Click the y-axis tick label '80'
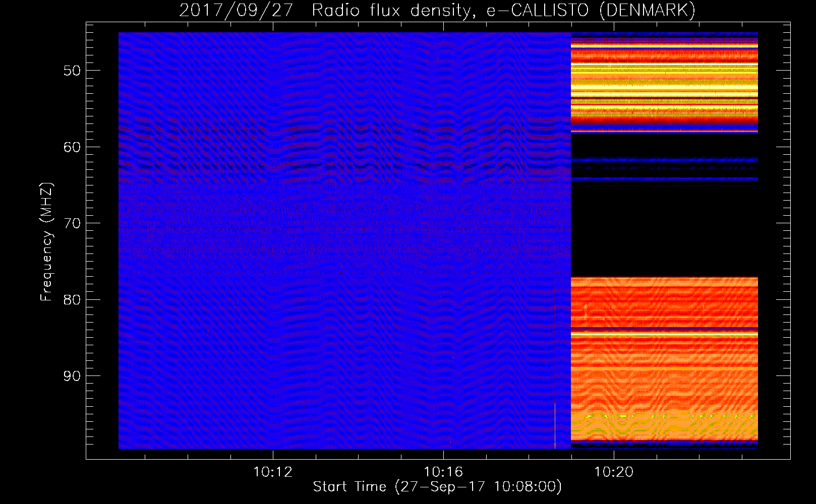Viewport: 816px width, 504px height. coord(72,300)
